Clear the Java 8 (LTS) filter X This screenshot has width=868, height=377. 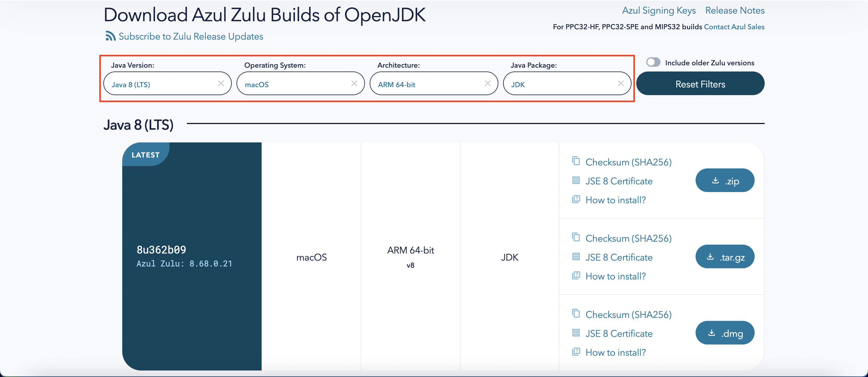pos(221,83)
